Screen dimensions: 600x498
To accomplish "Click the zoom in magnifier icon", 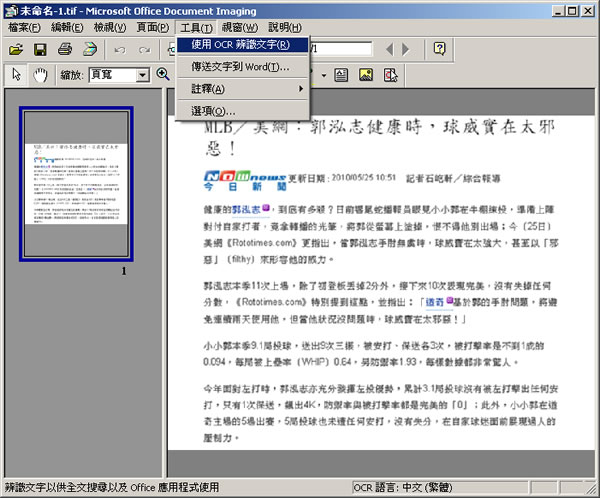I will pos(163,75).
